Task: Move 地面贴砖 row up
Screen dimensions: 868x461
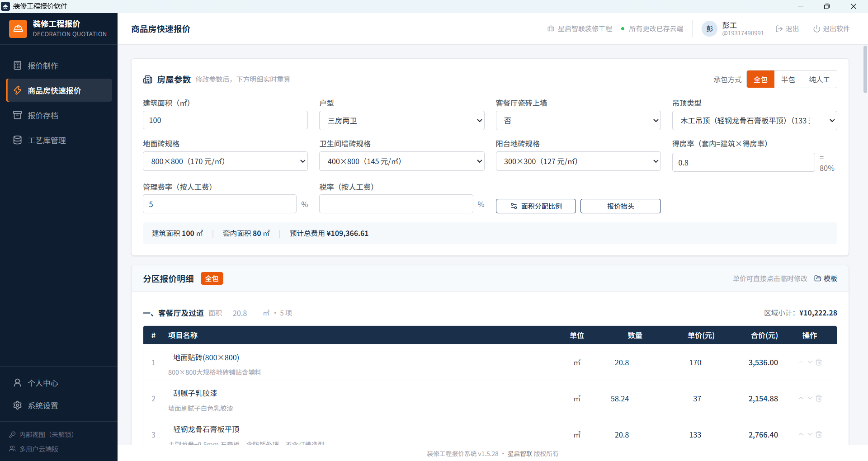Action: click(x=801, y=362)
